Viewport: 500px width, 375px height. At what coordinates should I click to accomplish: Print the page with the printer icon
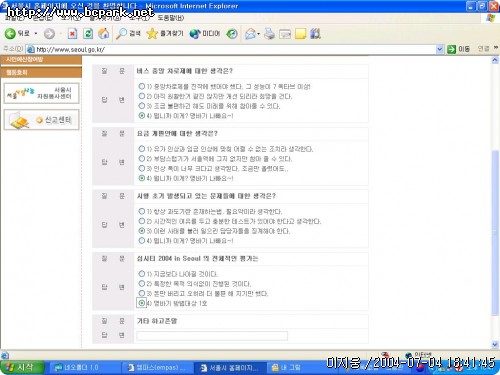[x=269, y=34]
